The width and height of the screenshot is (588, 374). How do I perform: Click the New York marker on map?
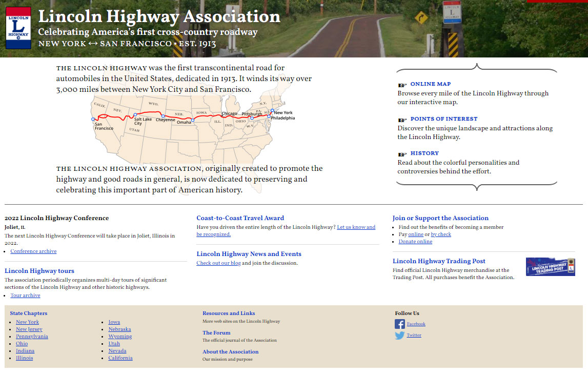click(x=272, y=110)
